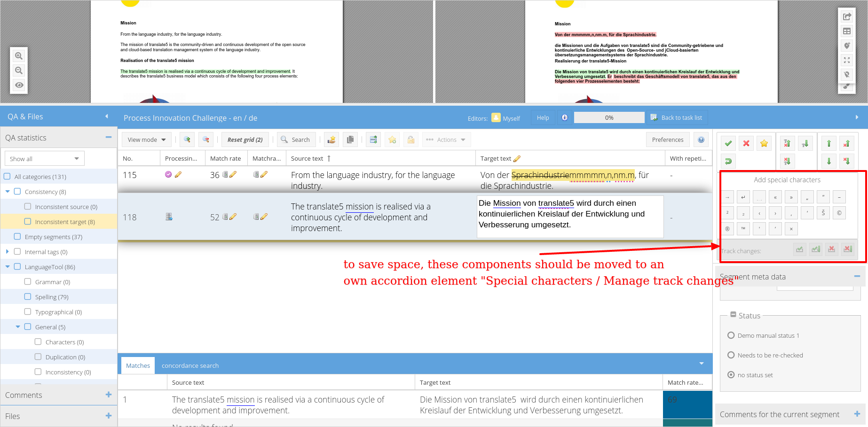Open the 'Show all' filter combo box
This screenshot has width=868, height=427.
pyautogui.click(x=44, y=159)
